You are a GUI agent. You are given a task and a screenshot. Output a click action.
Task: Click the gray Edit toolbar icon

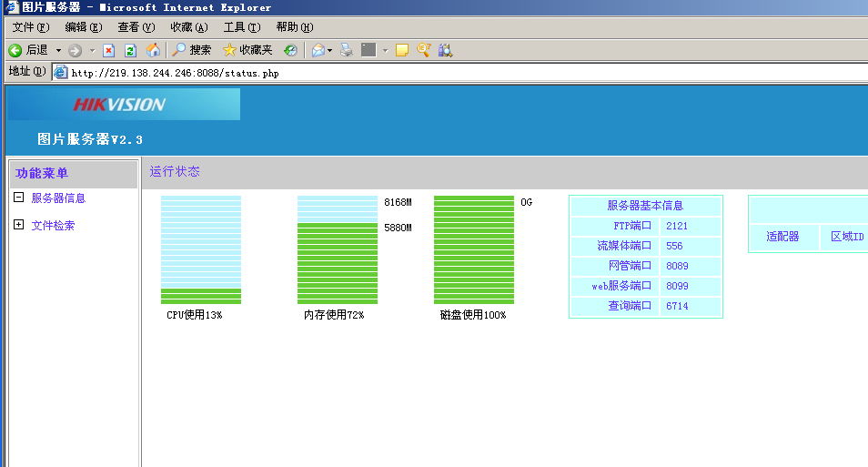[368, 50]
